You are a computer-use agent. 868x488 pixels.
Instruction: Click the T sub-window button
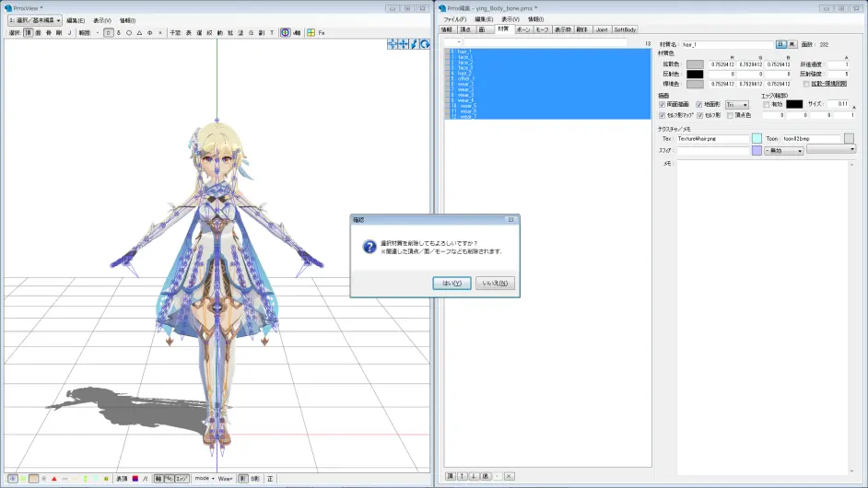[272, 32]
